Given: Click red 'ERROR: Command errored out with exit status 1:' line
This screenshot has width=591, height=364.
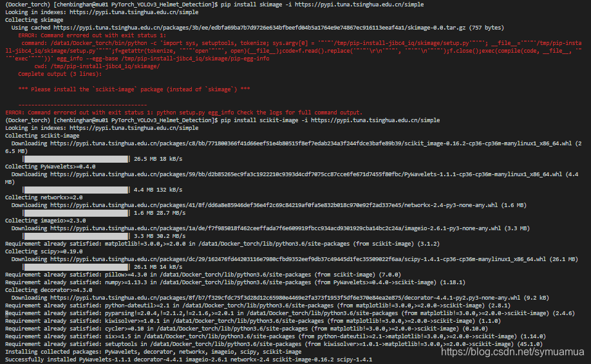Looking at the screenshot, I should [92, 35].
